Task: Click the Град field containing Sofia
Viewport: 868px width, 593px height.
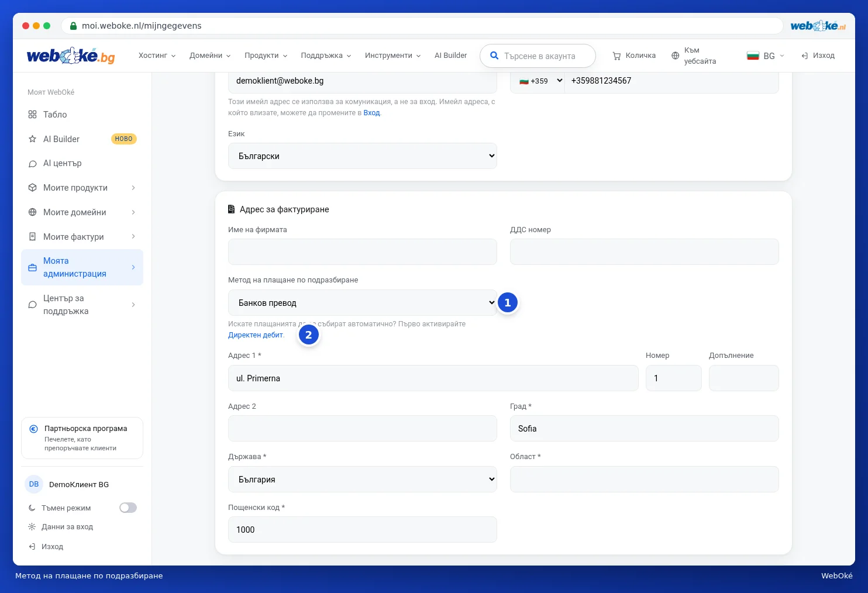Action: [645, 429]
